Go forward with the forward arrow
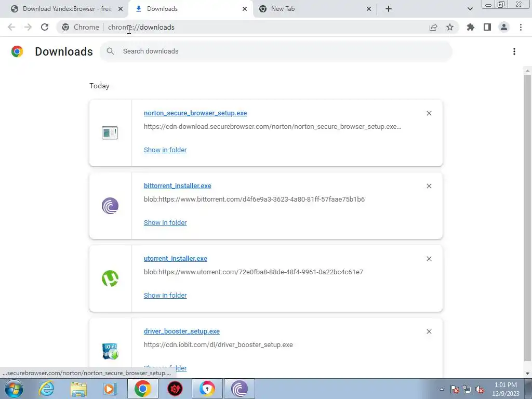This screenshot has height=399, width=532. click(28, 27)
